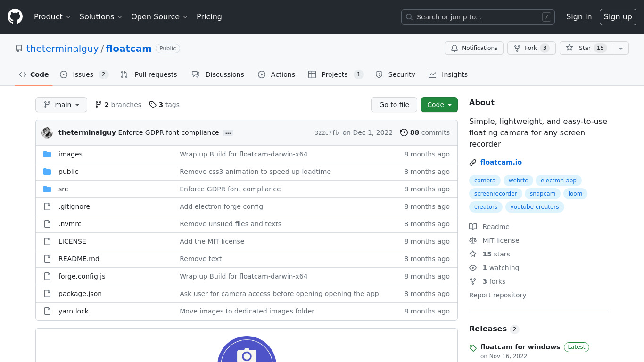Open the floatcam repository name link
The width and height of the screenshot is (644, 362).
129,49
